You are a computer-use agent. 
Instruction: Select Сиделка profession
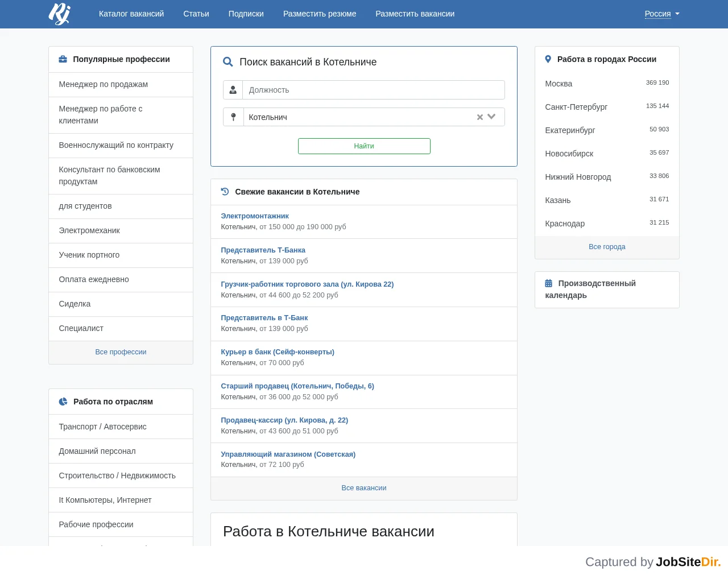[x=121, y=304]
